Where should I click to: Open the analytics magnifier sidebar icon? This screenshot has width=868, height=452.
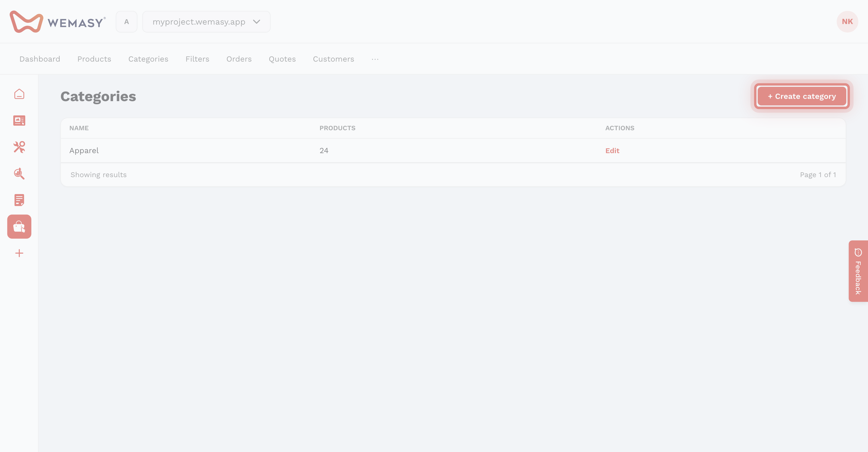tap(19, 173)
